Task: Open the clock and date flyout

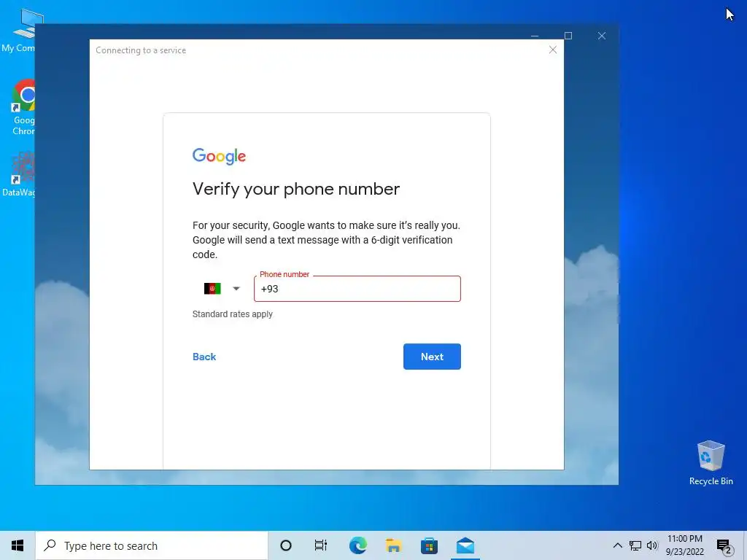Action: click(x=684, y=545)
